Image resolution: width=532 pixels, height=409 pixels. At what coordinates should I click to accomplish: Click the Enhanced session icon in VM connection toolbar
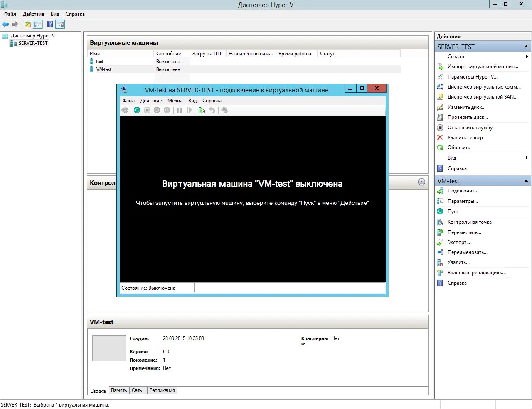[x=224, y=110]
